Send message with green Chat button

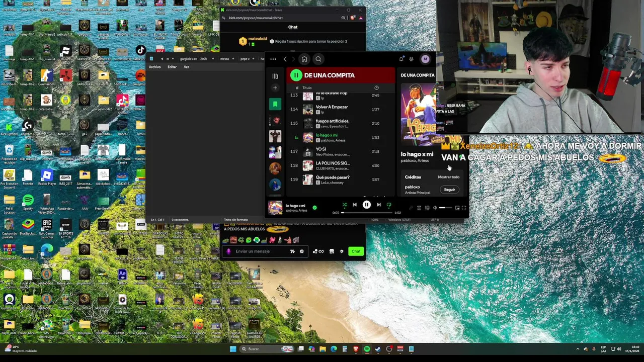tap(356, 251)
